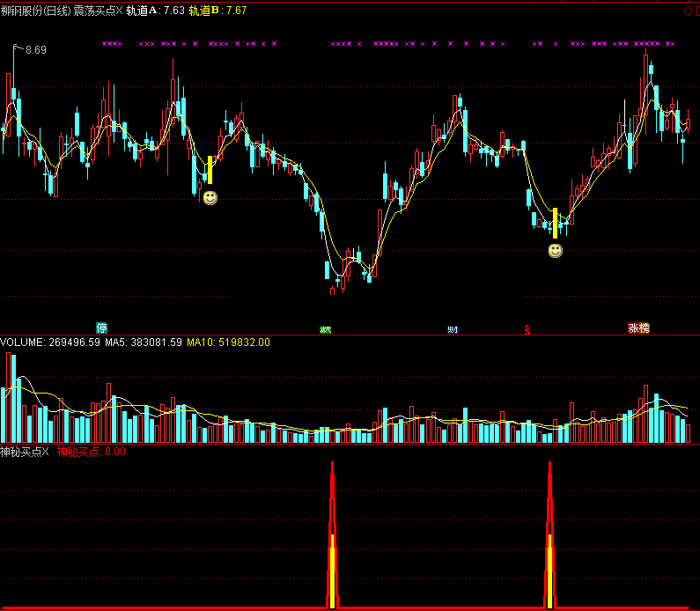The height and width of the screenshot is (611, 700).
Task: Click the red 神秘买点 0.00 value label
Action: (x=92, y=452)
